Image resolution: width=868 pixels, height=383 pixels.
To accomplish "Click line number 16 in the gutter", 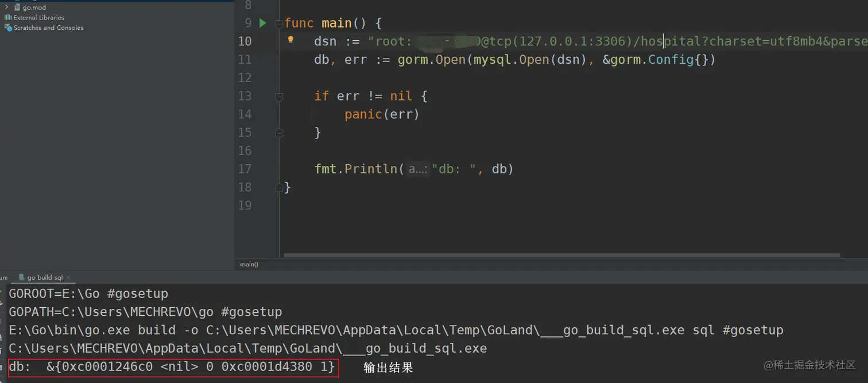I will click(x=245, y=150).
